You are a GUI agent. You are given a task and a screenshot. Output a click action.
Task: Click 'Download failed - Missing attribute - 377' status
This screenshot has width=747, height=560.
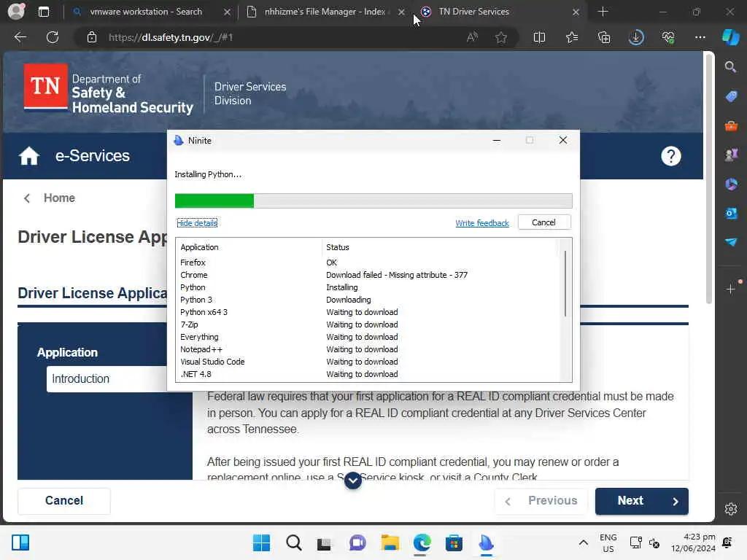click(397, 275)
